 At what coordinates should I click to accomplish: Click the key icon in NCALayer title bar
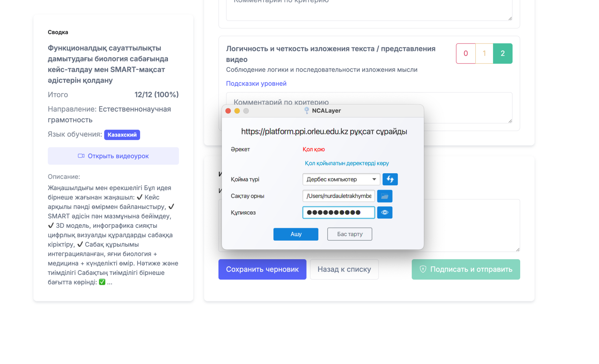[306, 111]
